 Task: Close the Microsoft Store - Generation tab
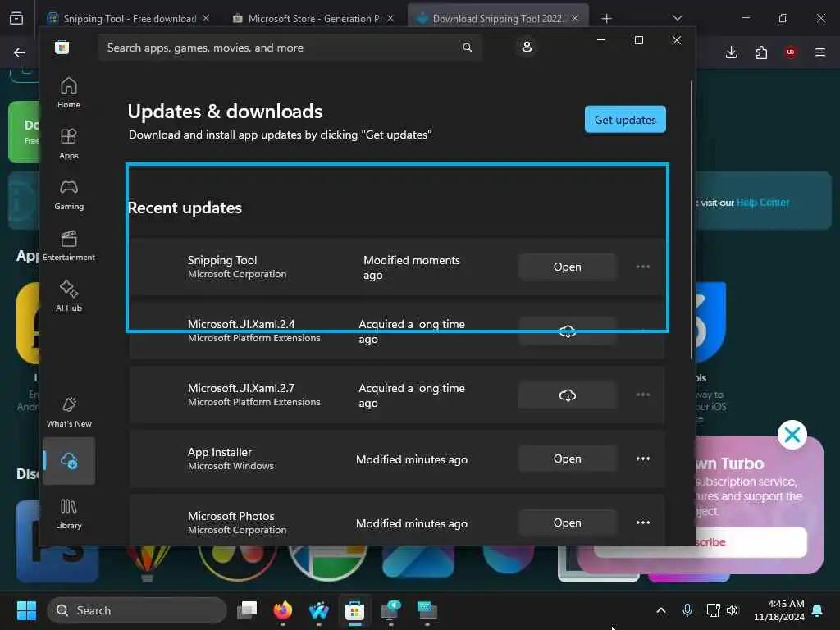click(x=390, y=18)
